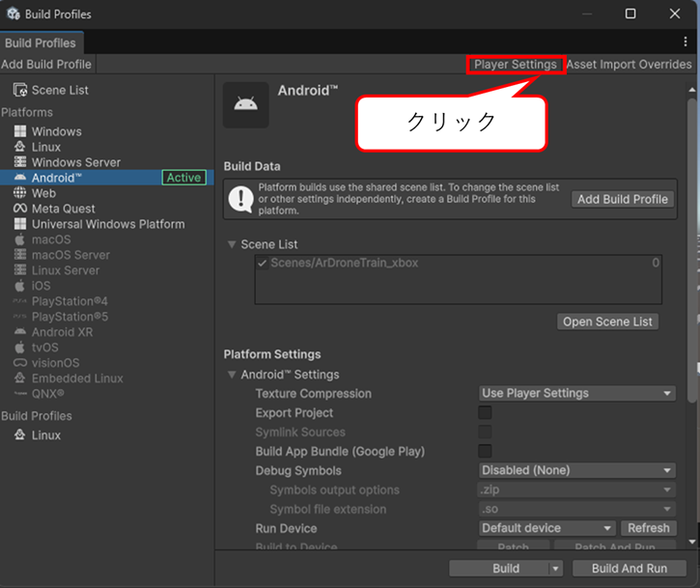Click the PlayStation 4 logo icon

click(x=20, y=301)
